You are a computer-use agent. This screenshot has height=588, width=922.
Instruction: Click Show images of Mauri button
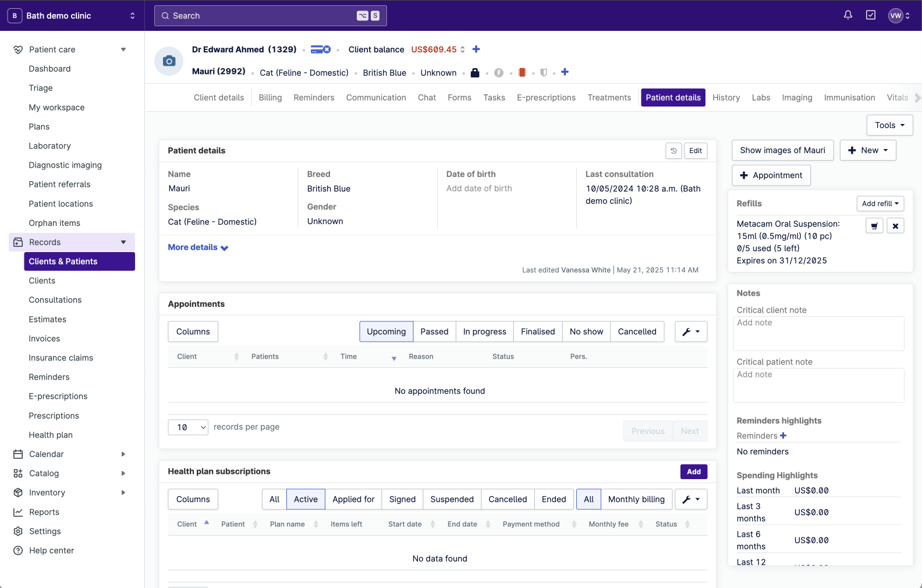782,150
